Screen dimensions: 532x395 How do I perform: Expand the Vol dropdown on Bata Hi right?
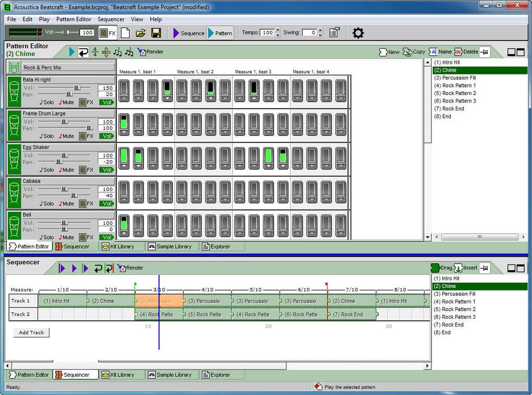coord(107,102)
